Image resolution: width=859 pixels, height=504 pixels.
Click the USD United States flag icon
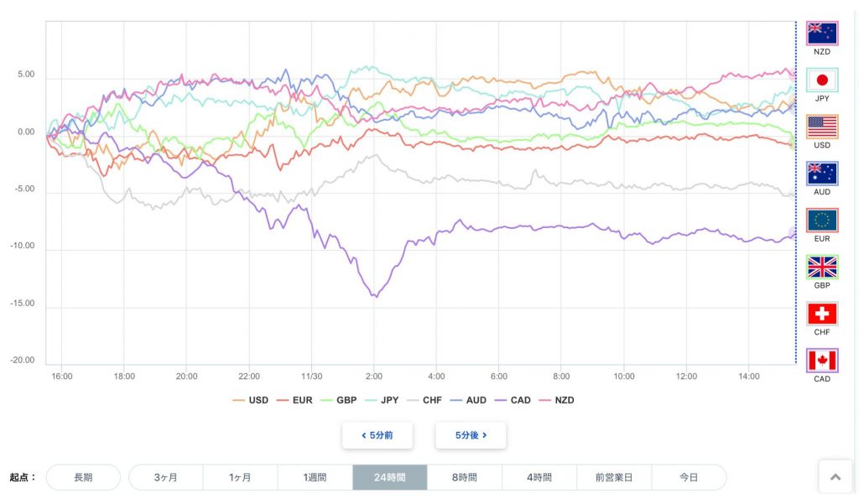[822, 127]
